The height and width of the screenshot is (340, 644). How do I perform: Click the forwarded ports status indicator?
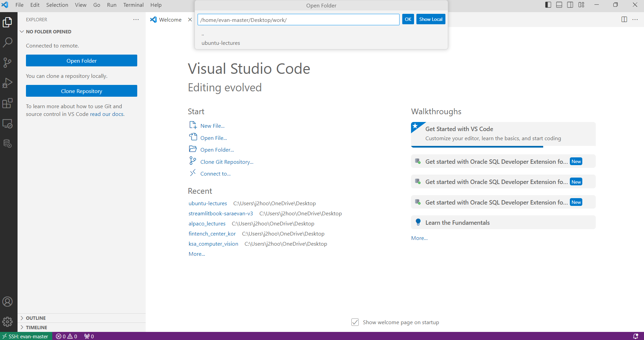coord(89,336)
